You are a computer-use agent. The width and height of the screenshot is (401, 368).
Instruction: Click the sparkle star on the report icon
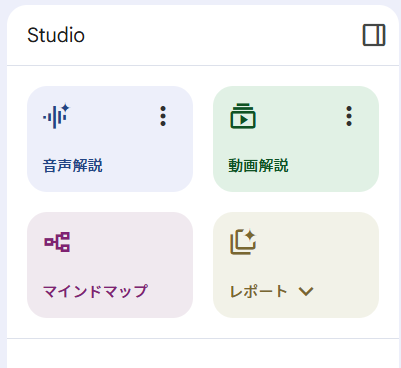[250, 236]
